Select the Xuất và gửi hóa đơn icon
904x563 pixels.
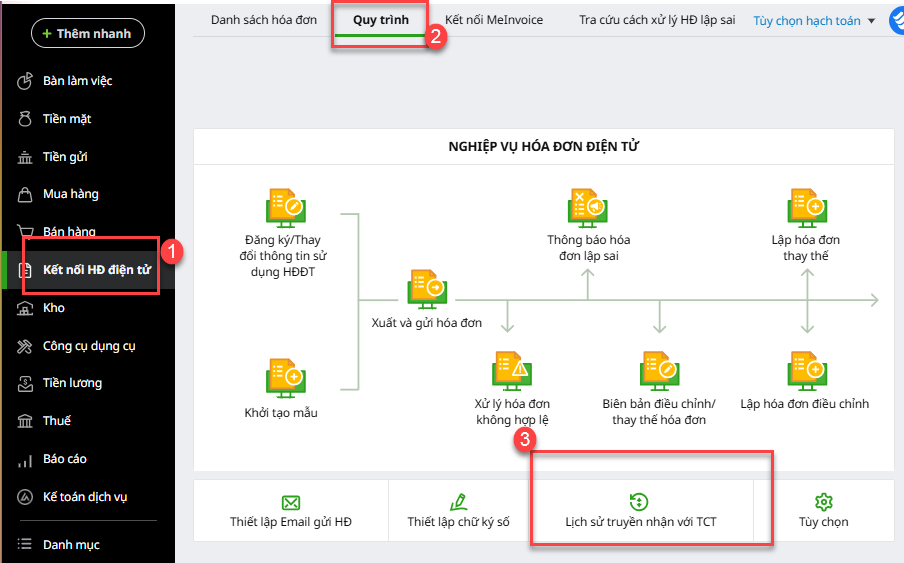point(426,289)
